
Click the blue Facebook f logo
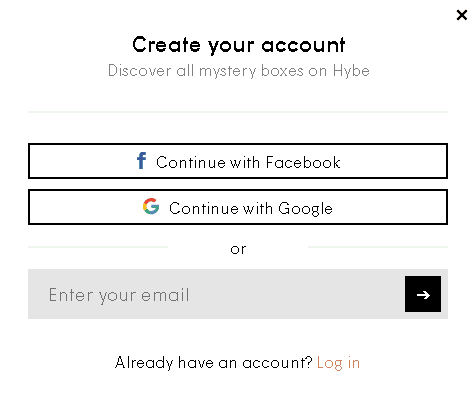(141, 161)
